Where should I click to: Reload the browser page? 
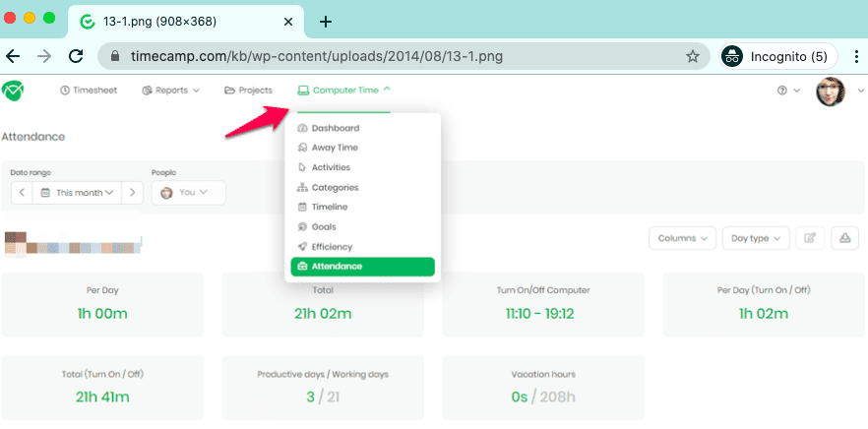point(76,56)
